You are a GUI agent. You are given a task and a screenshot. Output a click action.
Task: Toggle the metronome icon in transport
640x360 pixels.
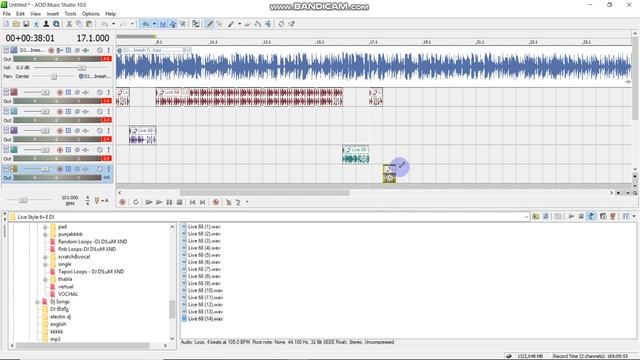[229, 202]
